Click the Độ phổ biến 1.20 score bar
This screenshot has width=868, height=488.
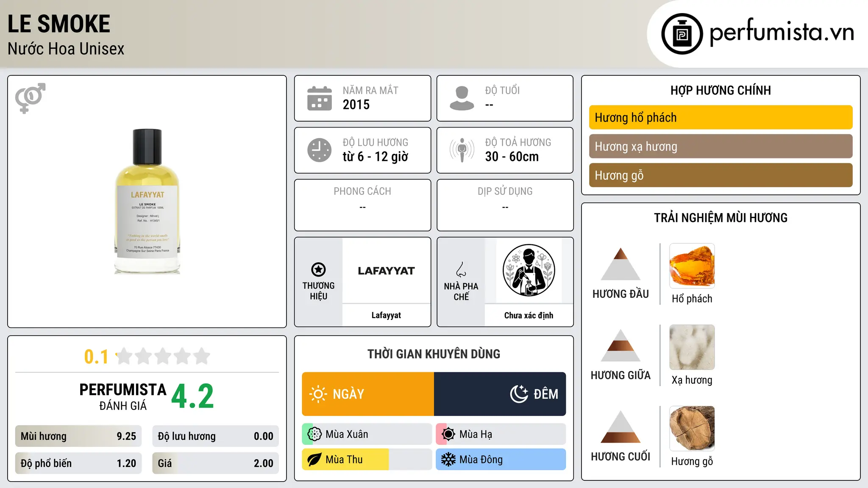click(x=78, y=463)
